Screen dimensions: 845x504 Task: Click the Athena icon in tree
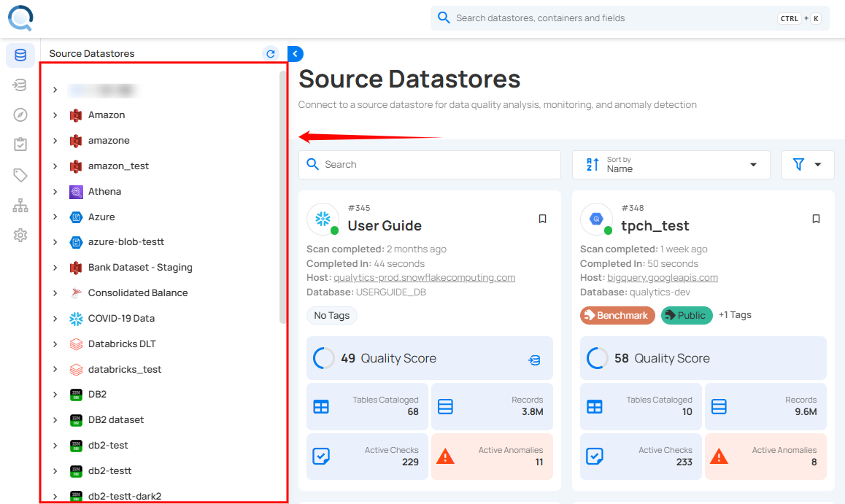(76, 192)
